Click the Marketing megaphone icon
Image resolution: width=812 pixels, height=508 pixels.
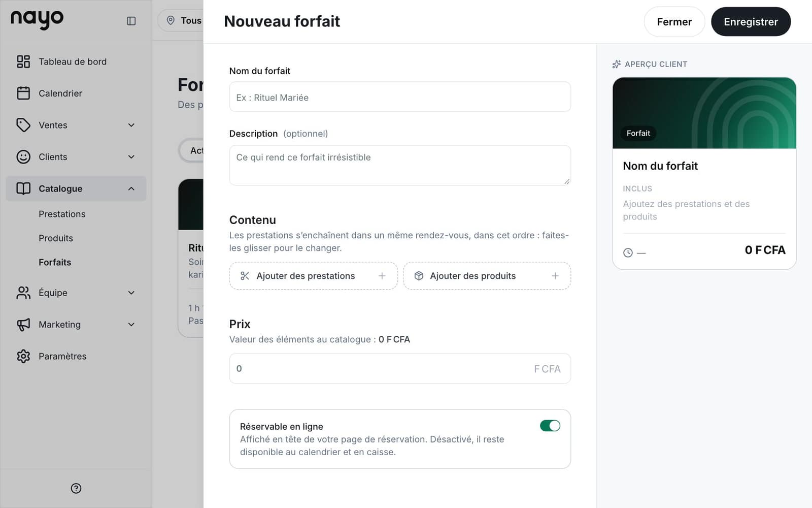click(x=23, y=324)
